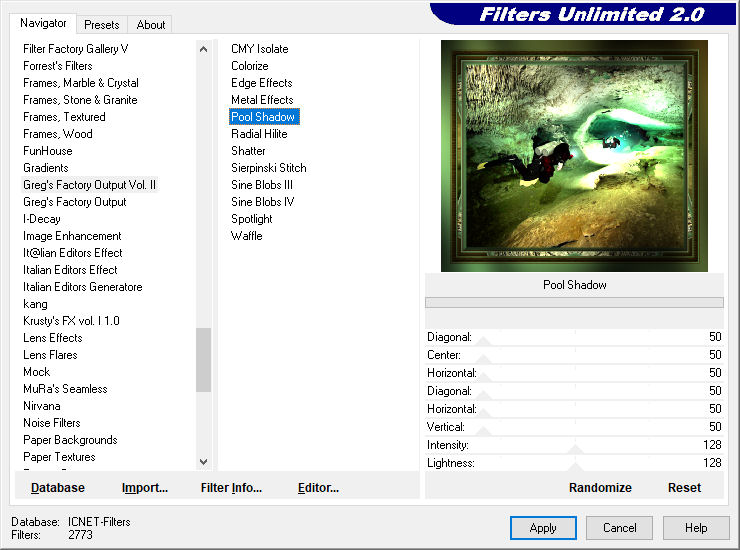Click the Randomize button
Viewport: 740px width, 550px height.
pyautogui.click(x=600, y=488)
